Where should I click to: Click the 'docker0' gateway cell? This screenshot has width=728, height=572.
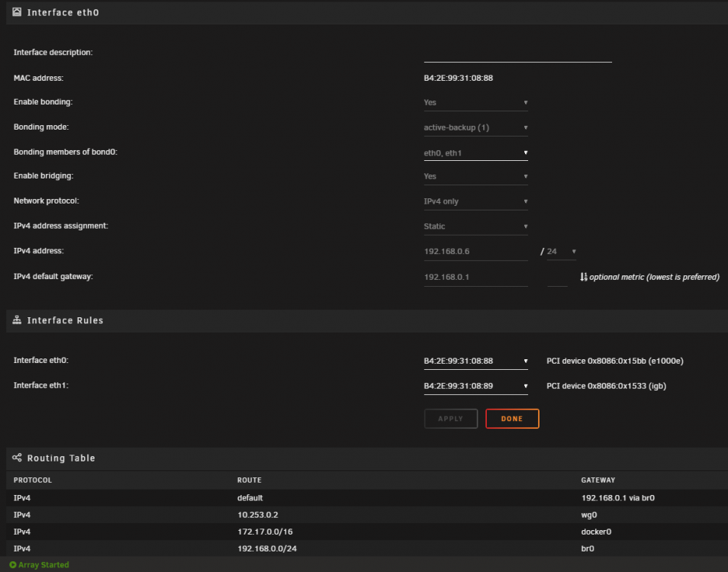596,532
